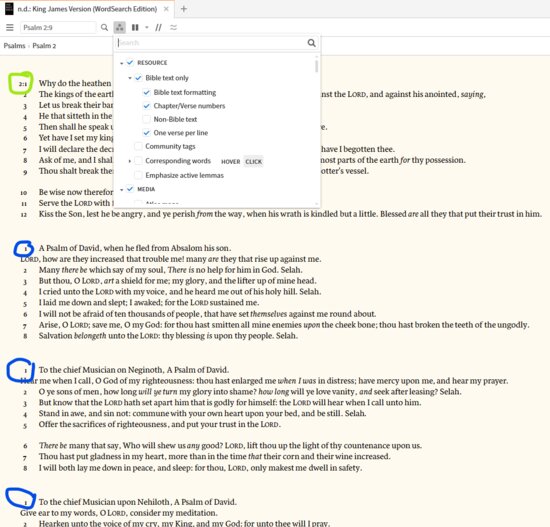Click the Psalms breadcrumb link
Screen dimensions: 550x527
(14, 46)
